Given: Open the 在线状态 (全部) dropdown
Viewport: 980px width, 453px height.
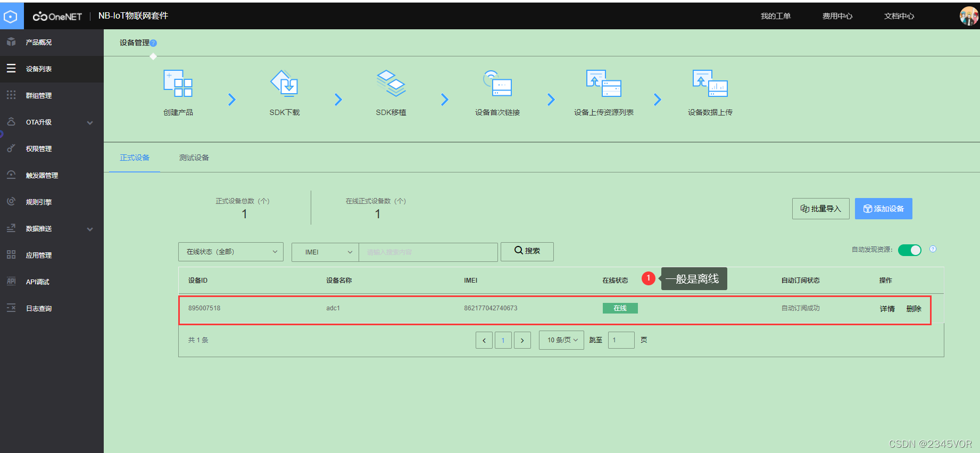Looking at the screenshot, I should click(231, 252).
